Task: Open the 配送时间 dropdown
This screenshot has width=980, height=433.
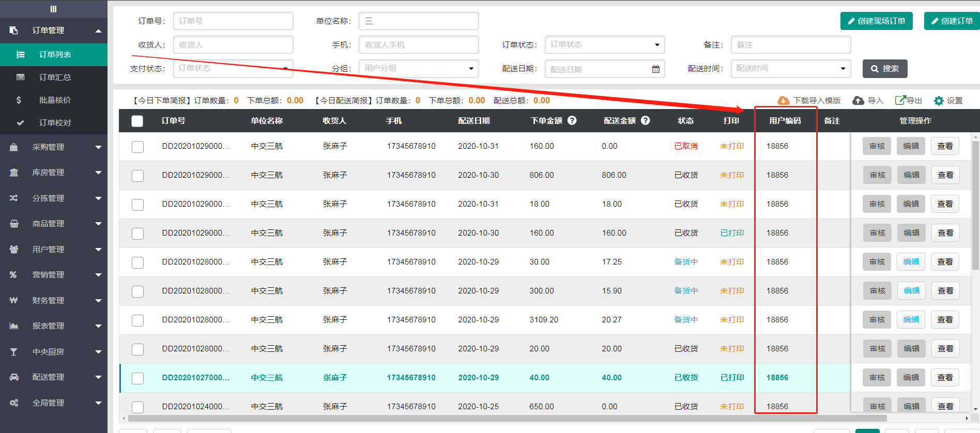Action: coord(790,69)
